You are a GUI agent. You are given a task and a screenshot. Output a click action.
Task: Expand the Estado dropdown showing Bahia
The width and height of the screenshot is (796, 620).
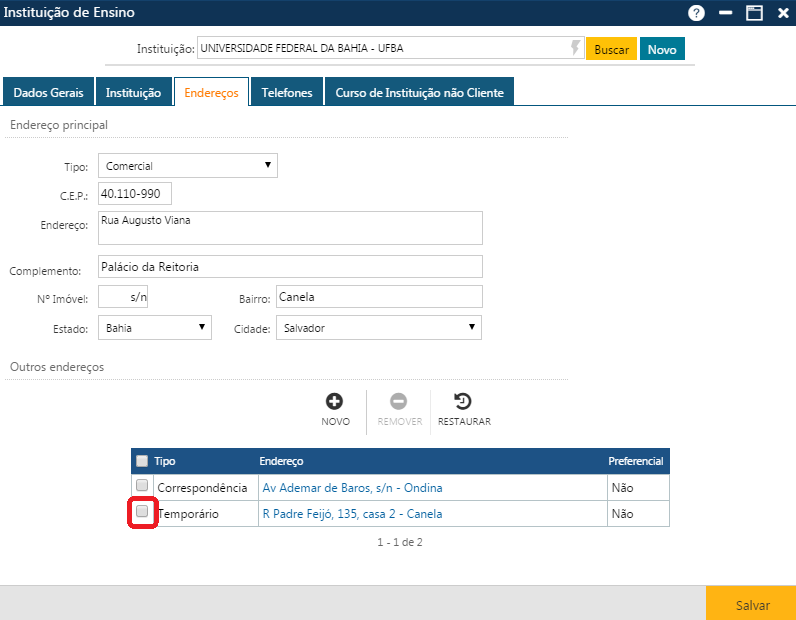tap(155, 327)
